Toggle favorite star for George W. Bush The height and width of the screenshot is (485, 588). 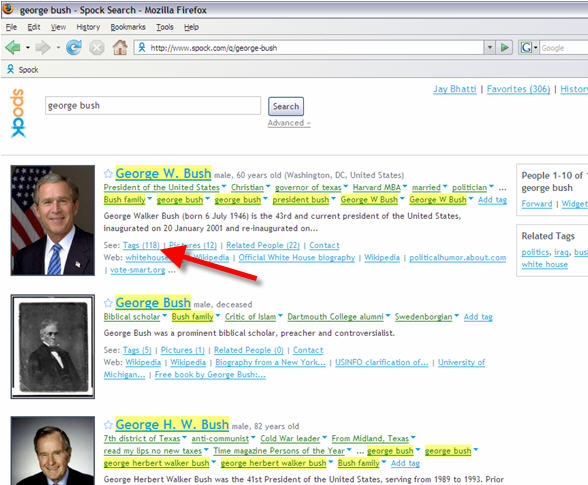[108, 174]
